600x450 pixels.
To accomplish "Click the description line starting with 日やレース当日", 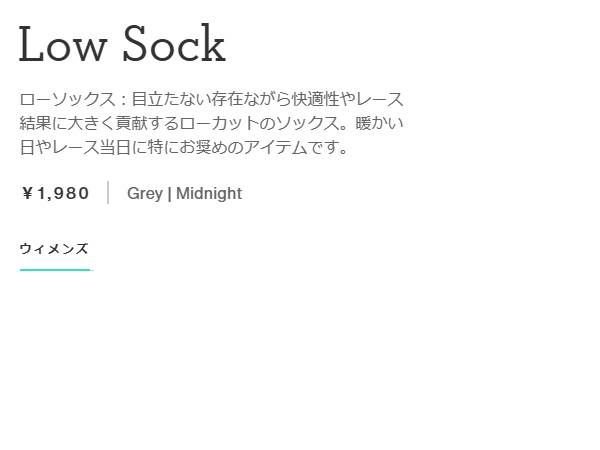I will pyautogui.click(x=183, y=148).
